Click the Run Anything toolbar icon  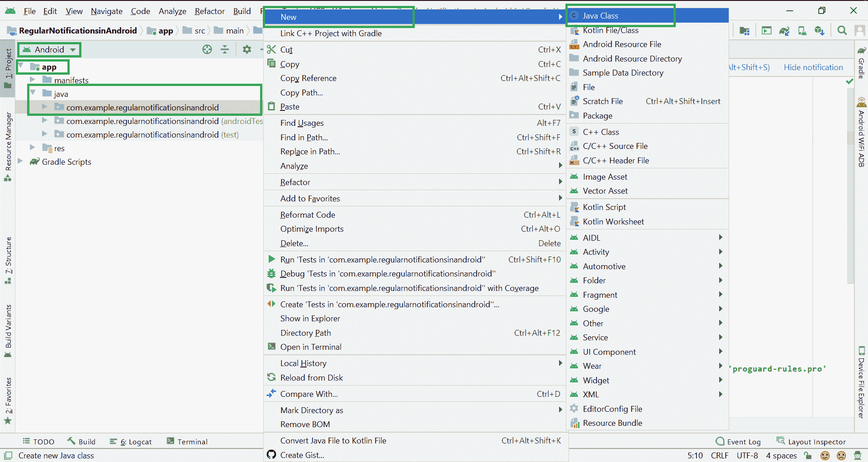click(x=766, y=31)
